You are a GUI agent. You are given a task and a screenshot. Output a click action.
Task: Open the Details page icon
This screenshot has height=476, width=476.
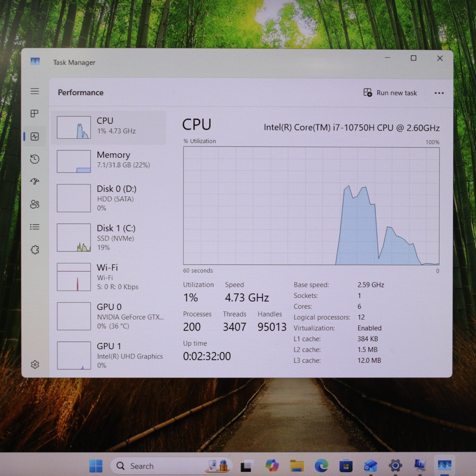pyautogui.click(x=35, y=227)
